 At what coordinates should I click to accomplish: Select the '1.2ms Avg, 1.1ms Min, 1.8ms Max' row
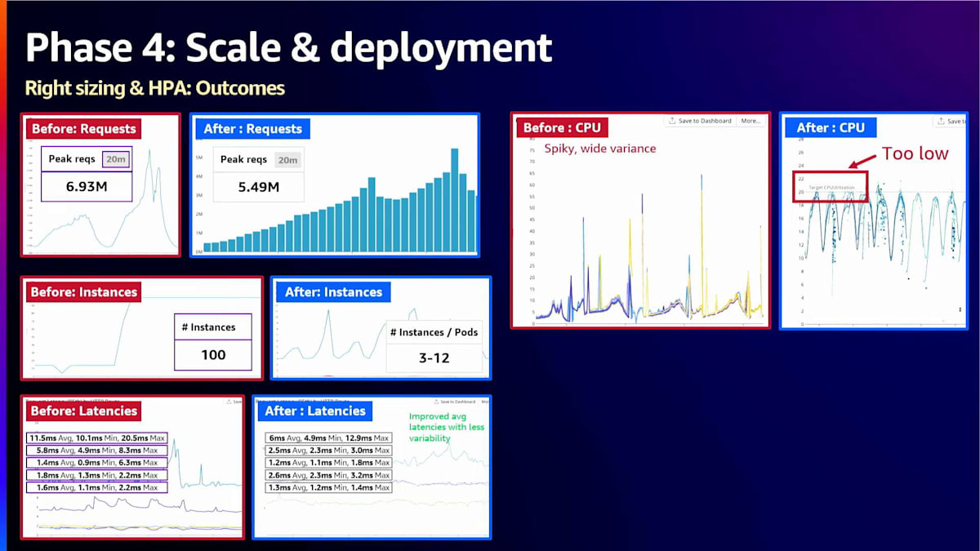328,463
